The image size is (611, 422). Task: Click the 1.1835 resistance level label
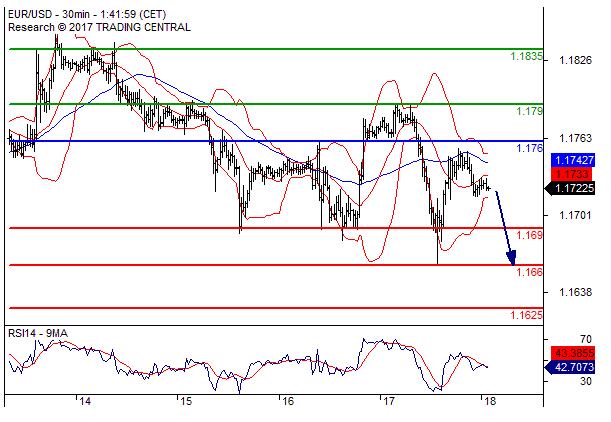526,57
